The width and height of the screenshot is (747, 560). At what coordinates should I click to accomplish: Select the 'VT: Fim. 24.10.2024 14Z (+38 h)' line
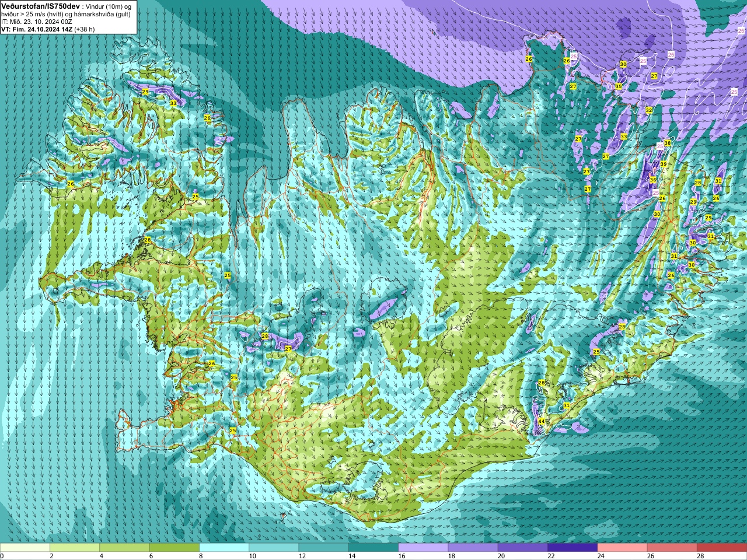(48, 29)
